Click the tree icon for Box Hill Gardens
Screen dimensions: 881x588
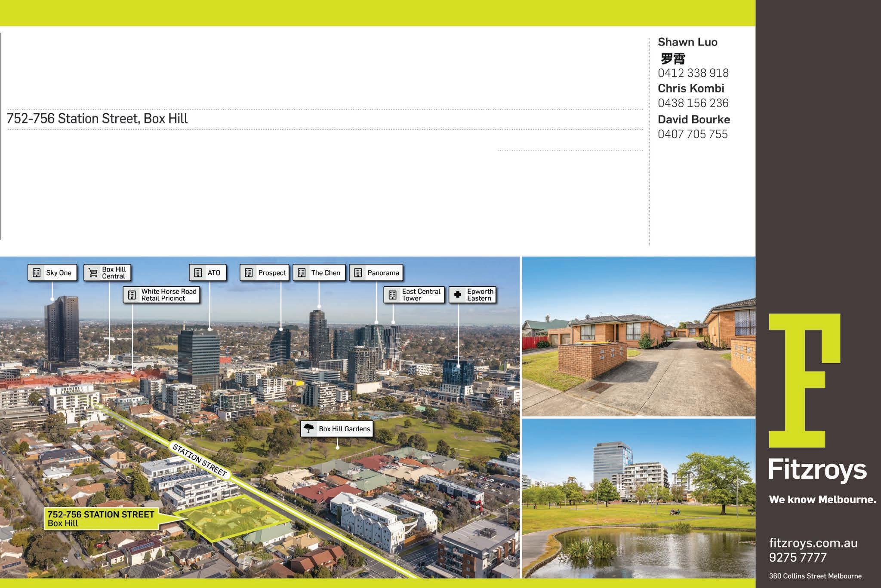click(308, 429)
